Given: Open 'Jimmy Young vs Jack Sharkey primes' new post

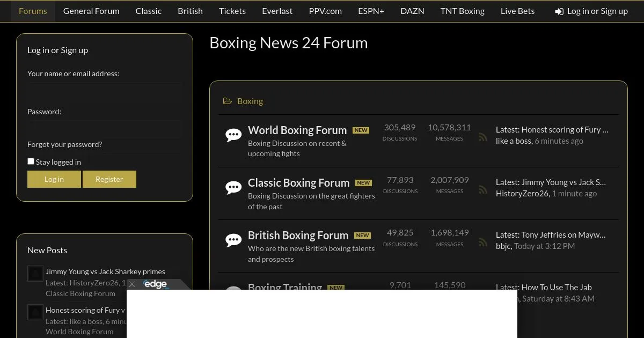Looking at the screenshot, I should pos(105,271).
